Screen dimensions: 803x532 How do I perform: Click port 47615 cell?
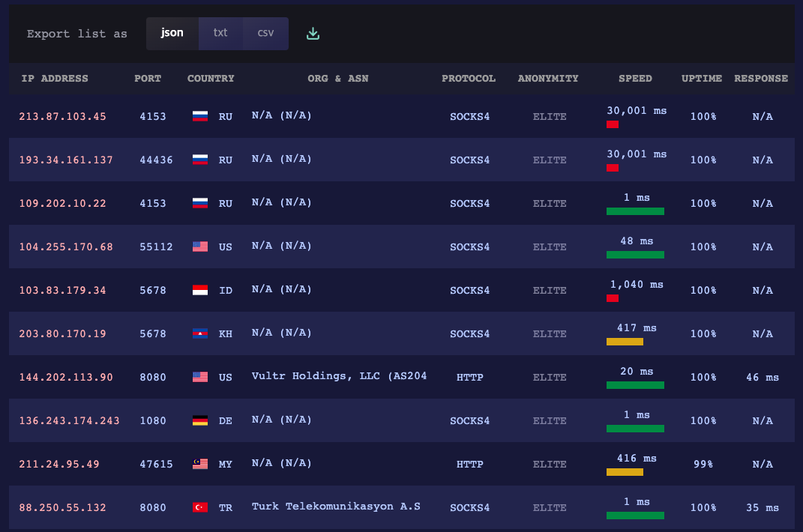coord(156,465)
